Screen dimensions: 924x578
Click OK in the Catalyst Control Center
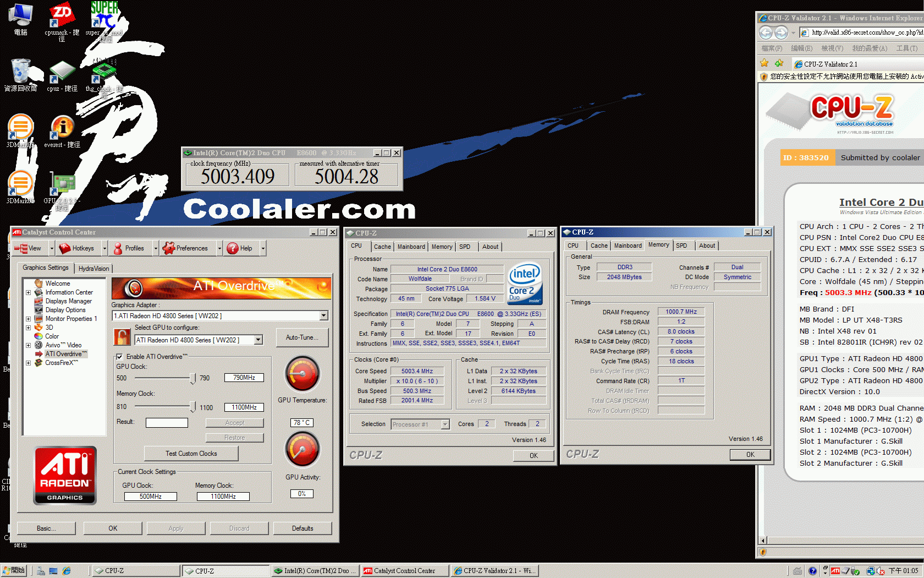pyautogui.click(x=113, y=528)
